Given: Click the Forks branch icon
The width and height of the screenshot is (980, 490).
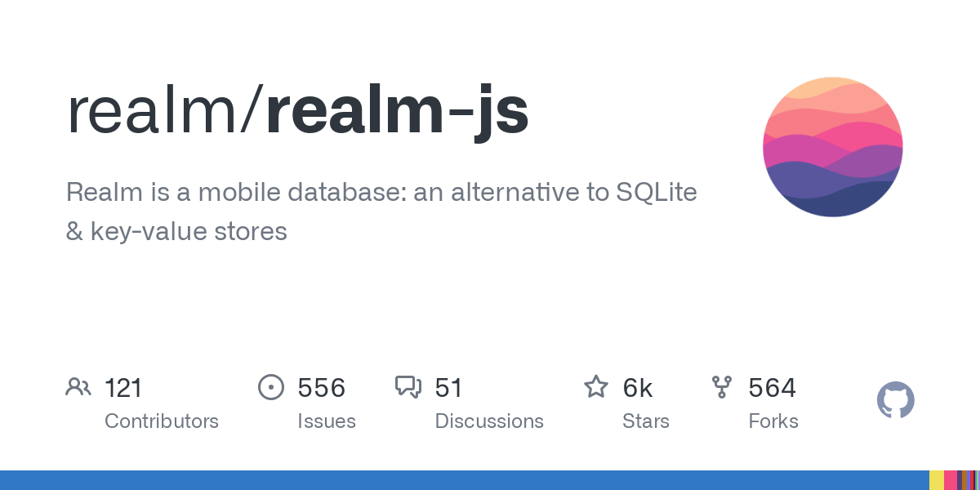Looking at the screenshot, I should [722, 387].
